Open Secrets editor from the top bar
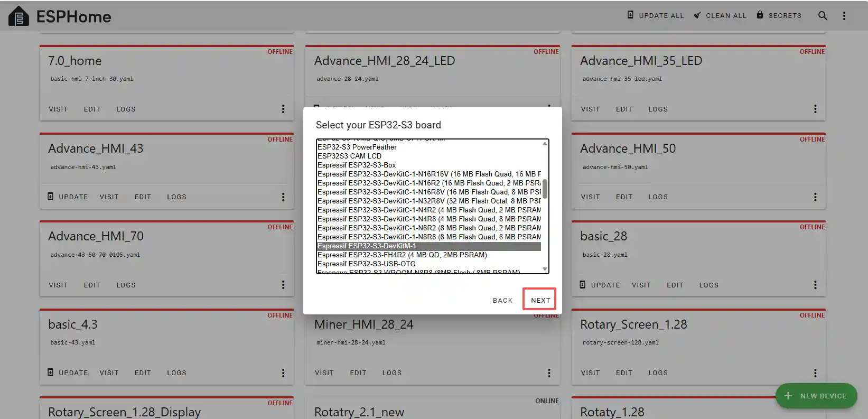The height and width of the screenshot is (419, 868). point(779,15)
